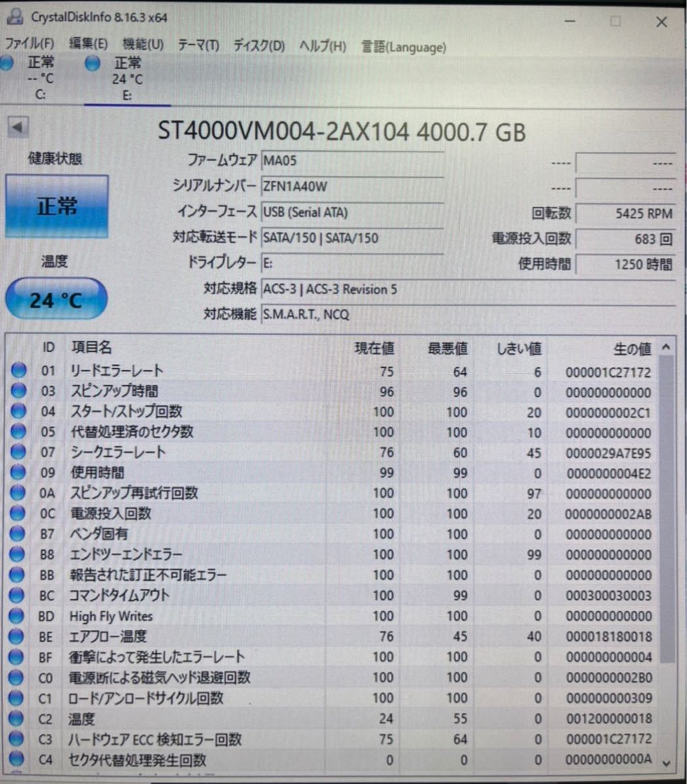Click the CrystalDiskInfo title bar app icon
This screenshot has height=784, width=687.
pyautogui.click(x=15, y=17)
